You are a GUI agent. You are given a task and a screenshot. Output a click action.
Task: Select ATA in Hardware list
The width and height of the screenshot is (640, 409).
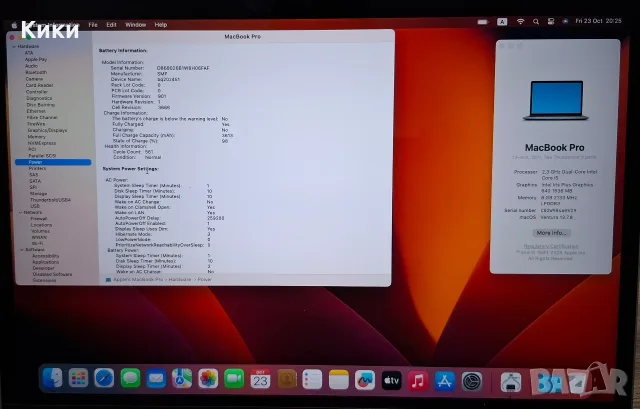[29, 53]
